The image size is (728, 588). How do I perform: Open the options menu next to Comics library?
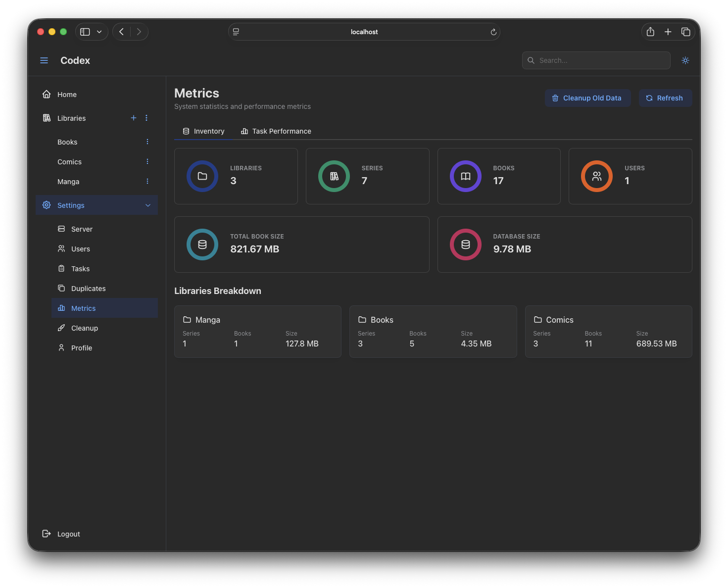147,161
